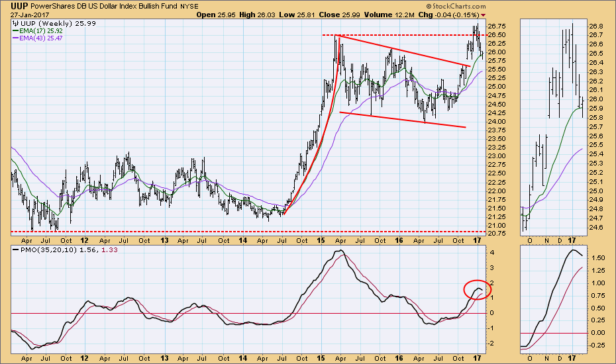The image size is (616, 364).
Task: Click the year 16 label under PMO panel
Action: [x=399, y=359]
